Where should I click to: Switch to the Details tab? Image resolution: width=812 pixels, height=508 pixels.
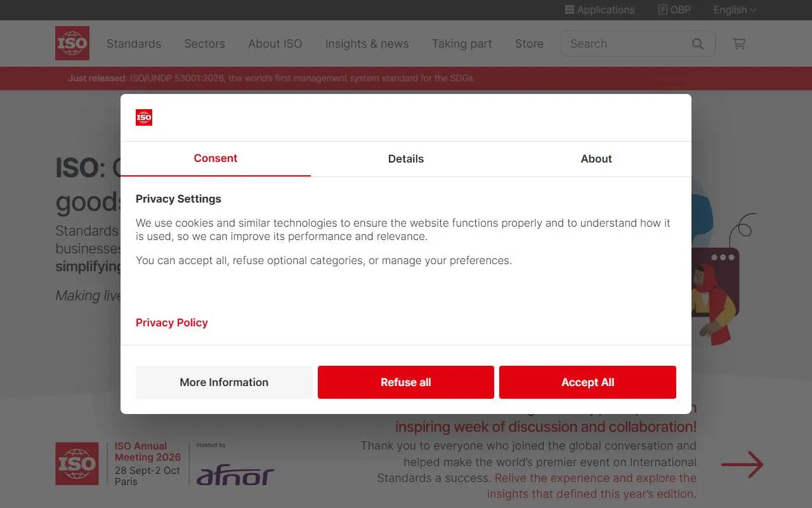406,159
